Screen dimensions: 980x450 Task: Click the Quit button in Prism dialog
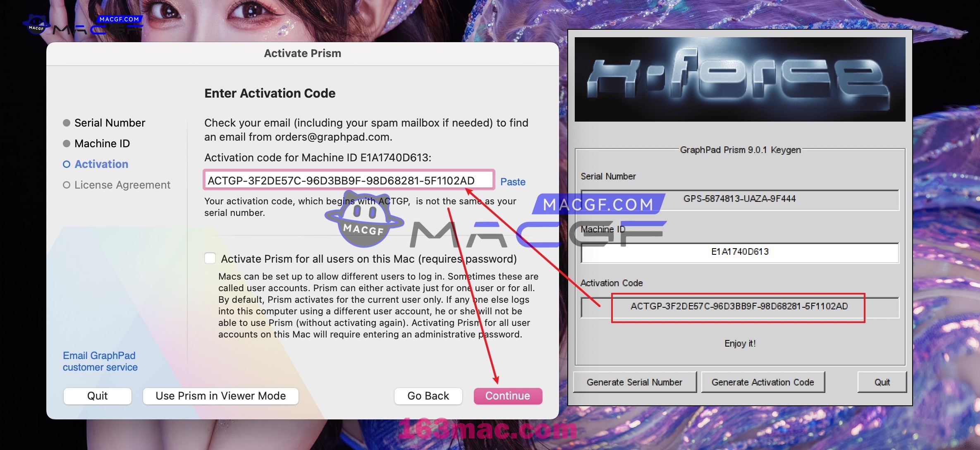click(98, 395)
